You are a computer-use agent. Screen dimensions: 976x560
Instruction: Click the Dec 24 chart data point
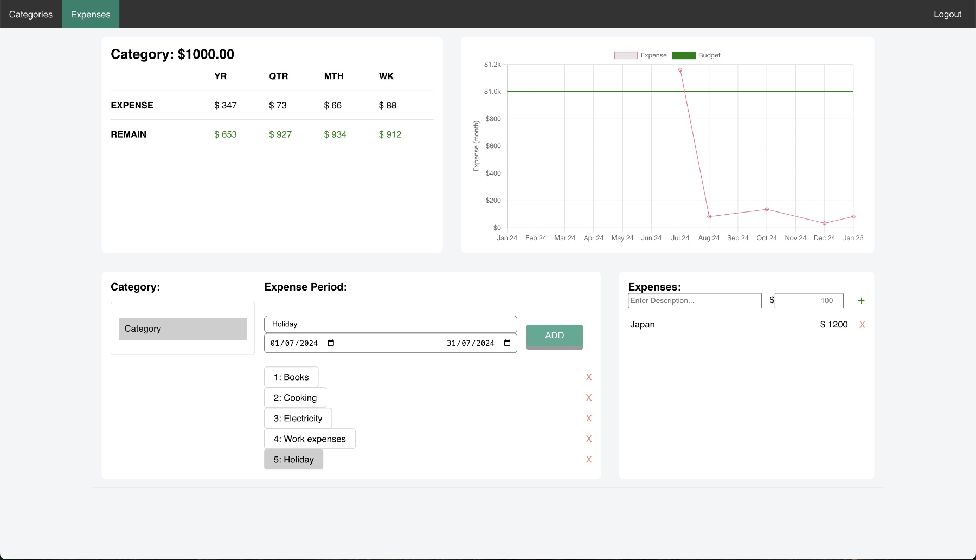825,223
